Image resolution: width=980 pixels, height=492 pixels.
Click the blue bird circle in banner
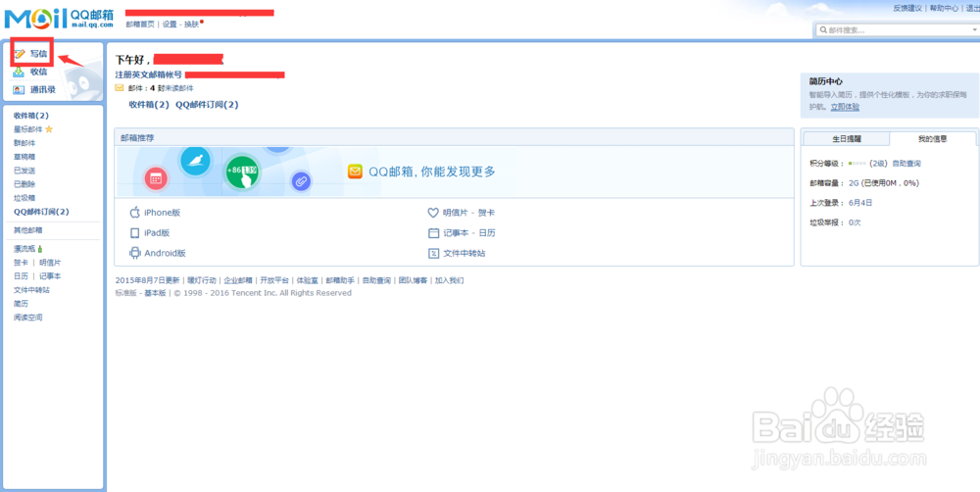coord(196,161)
